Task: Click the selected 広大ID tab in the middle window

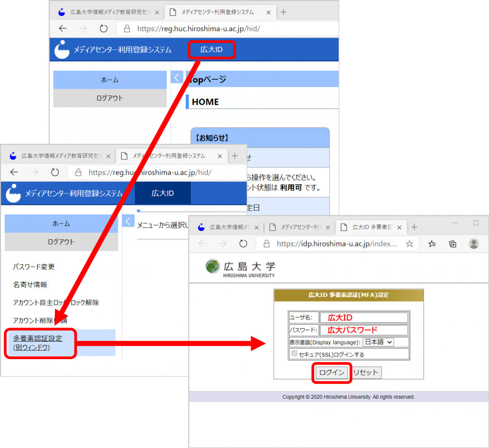Action: [162, 193]
